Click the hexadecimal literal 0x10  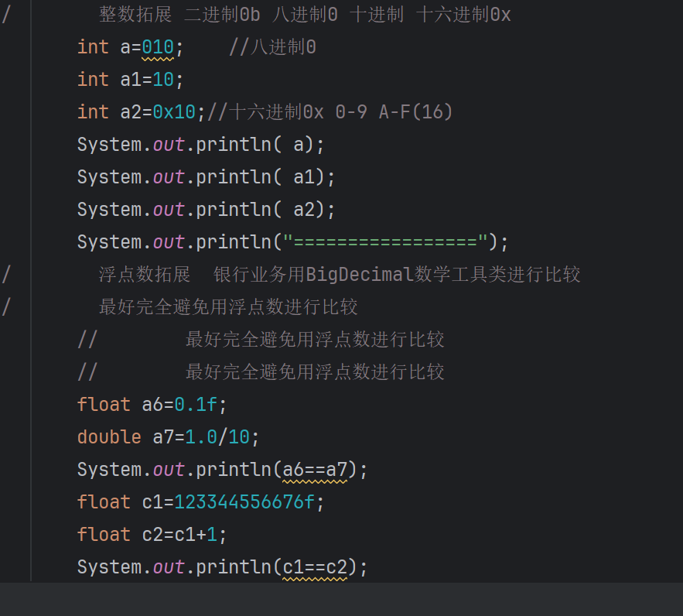(174, 112)
